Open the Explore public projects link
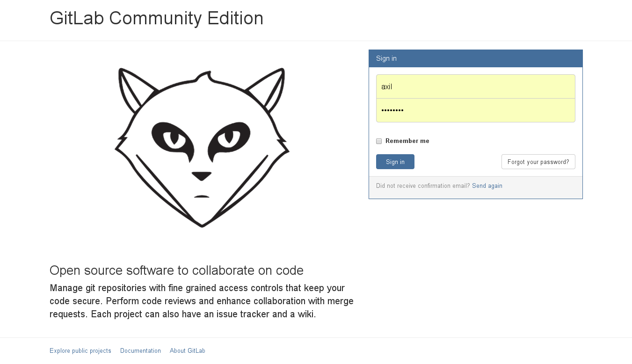 (x=80, y=351)
